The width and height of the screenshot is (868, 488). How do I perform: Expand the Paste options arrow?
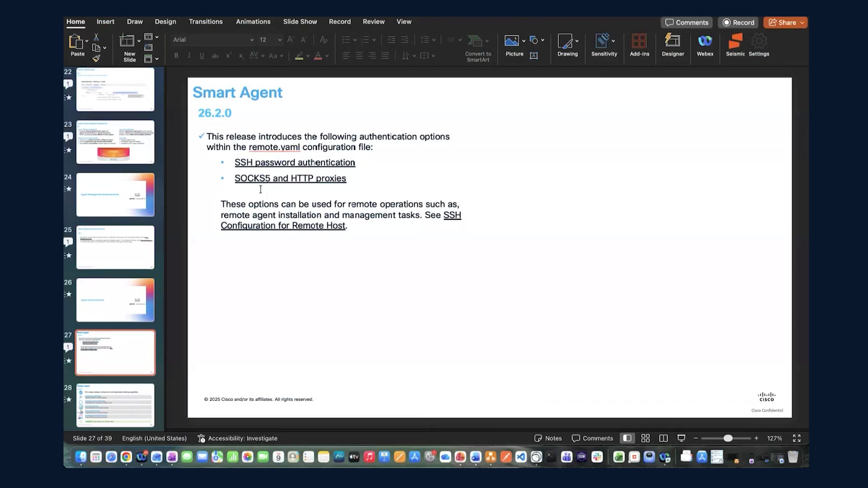86,41
